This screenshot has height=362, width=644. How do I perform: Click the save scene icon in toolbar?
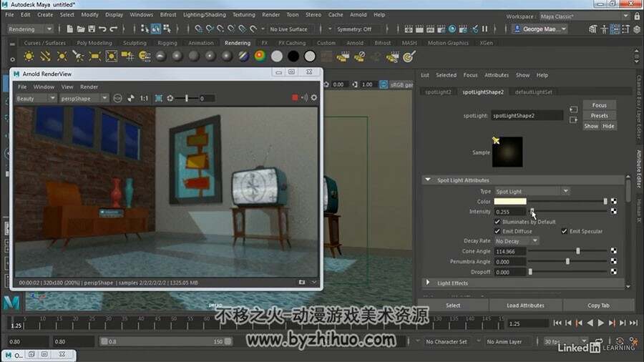tap(92, 29)
